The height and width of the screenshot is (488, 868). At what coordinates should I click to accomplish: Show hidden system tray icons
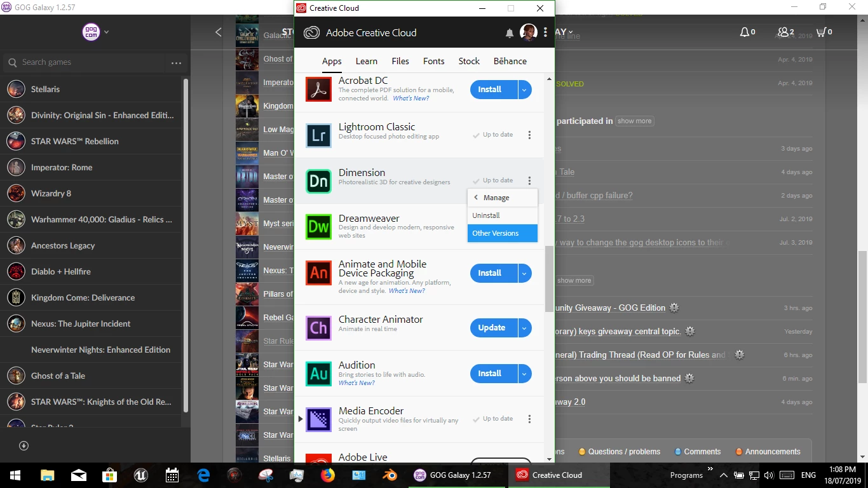pos(723,475)
